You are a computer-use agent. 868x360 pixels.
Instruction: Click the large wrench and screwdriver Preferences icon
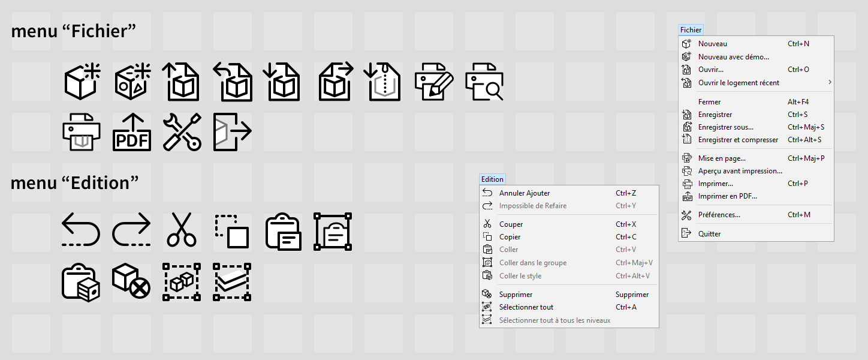click(x=182, y=132)
